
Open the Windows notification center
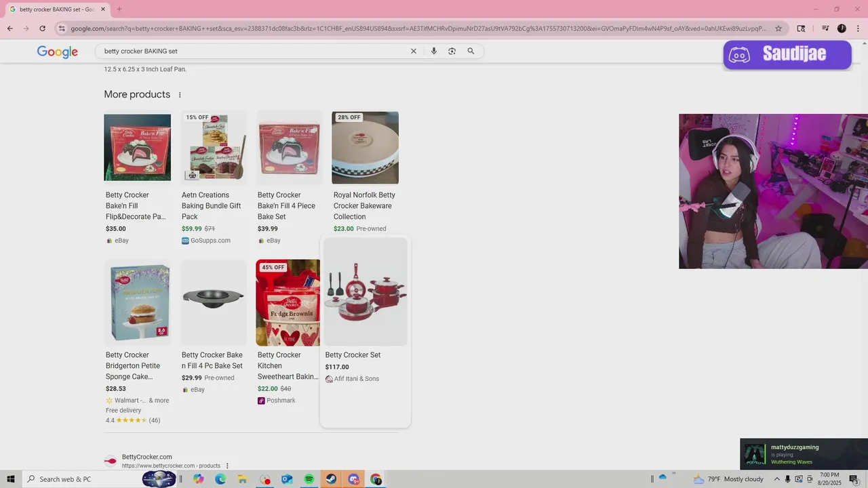tap(854, 479)
